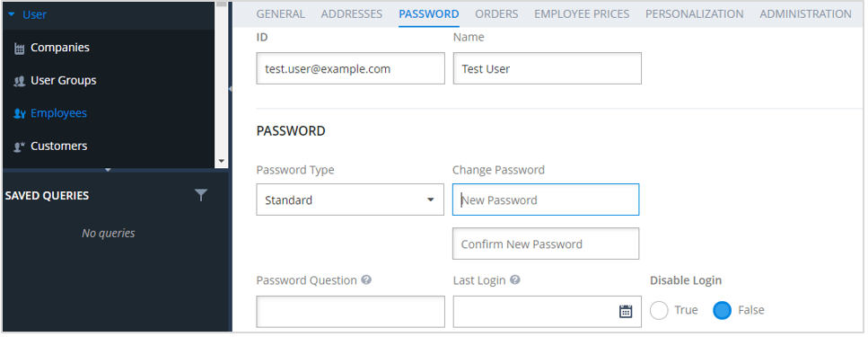Viewport: 868px width, 337px height.
Task: Open the Administration tab
Action: tap(805, 13)
